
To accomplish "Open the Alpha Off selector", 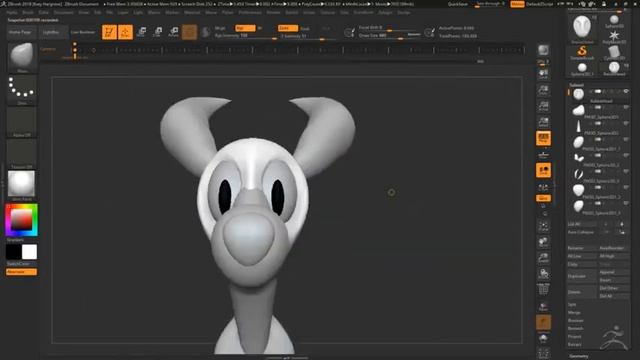I will (x=22, y=122).
